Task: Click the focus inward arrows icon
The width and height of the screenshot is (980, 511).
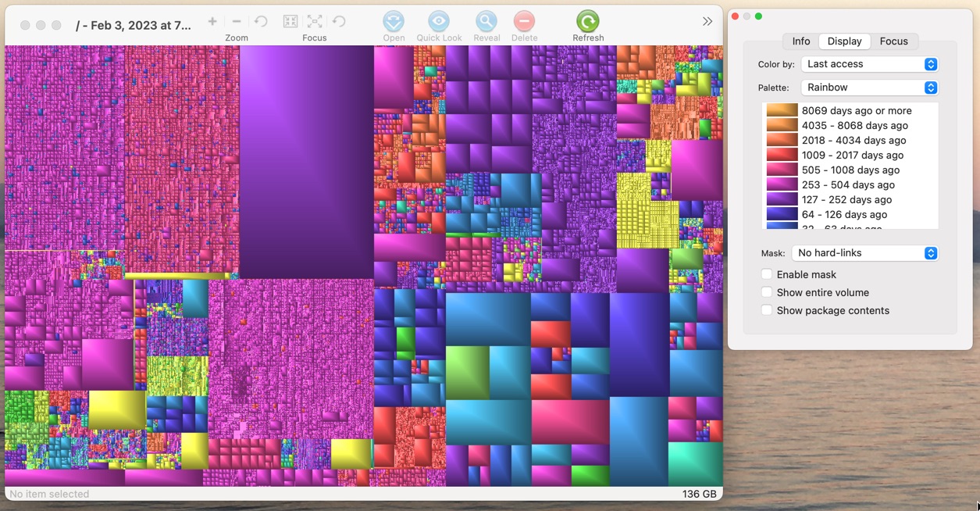Action: 290,22
